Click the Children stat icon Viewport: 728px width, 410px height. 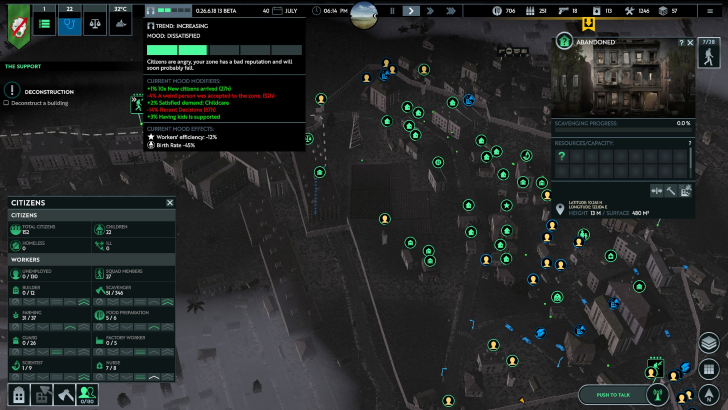(99, 229)
